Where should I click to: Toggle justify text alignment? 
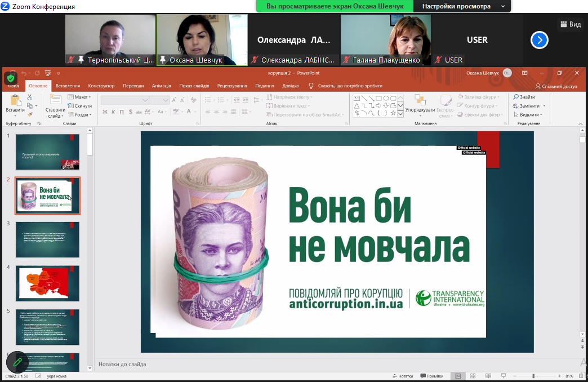tap(234, 112)
